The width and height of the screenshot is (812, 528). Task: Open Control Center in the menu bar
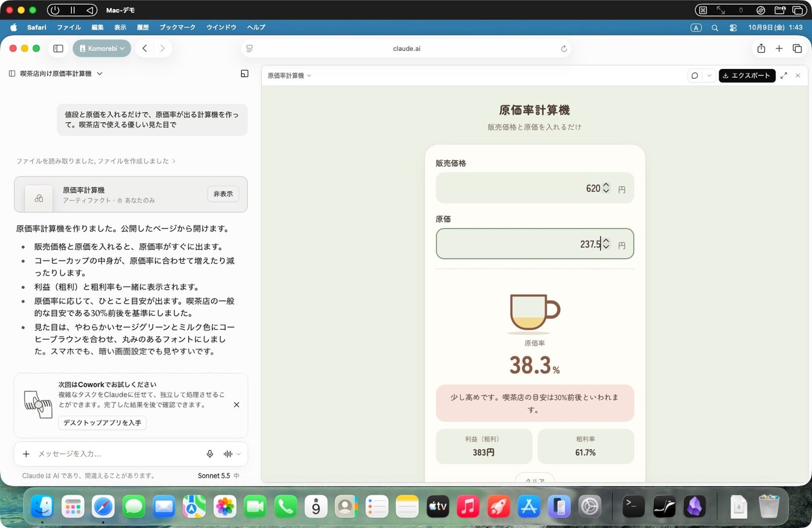(733, 28)
